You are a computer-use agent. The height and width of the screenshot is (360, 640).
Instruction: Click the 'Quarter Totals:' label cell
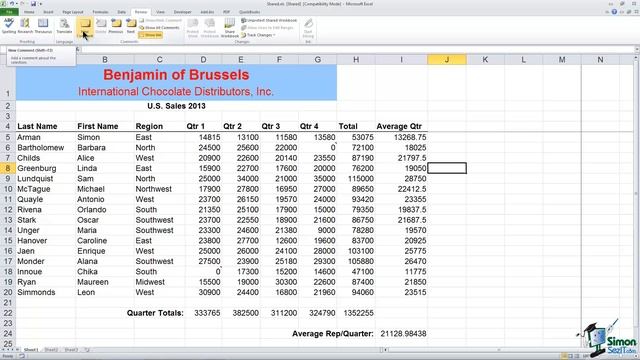click(x=155, y=313)
